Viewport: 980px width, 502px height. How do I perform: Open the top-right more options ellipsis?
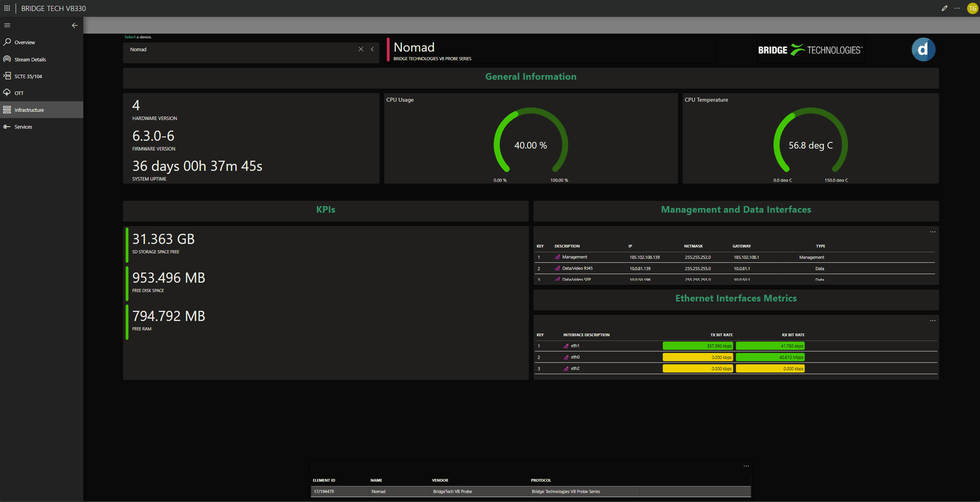(957, 8)
